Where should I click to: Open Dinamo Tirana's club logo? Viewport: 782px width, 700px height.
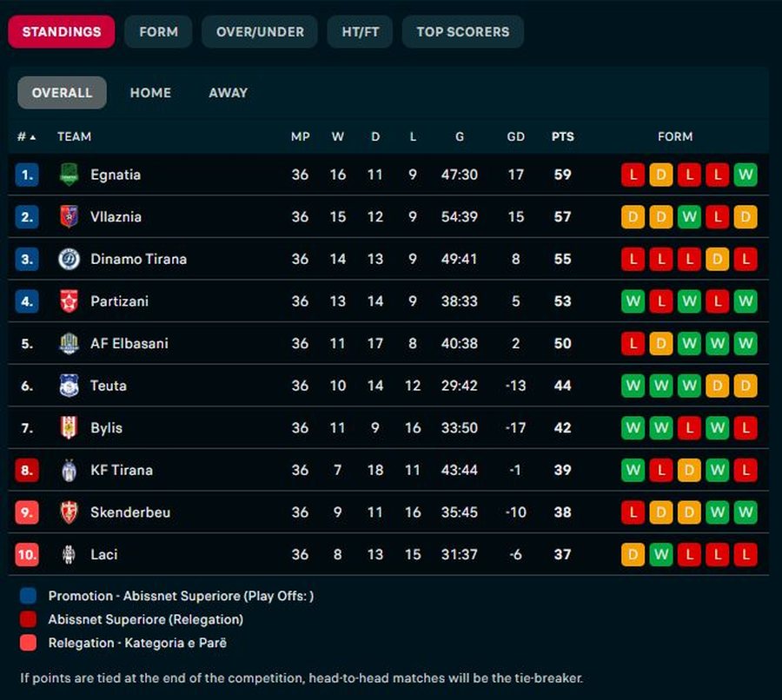pyautogui.click(x=69, y=259)
